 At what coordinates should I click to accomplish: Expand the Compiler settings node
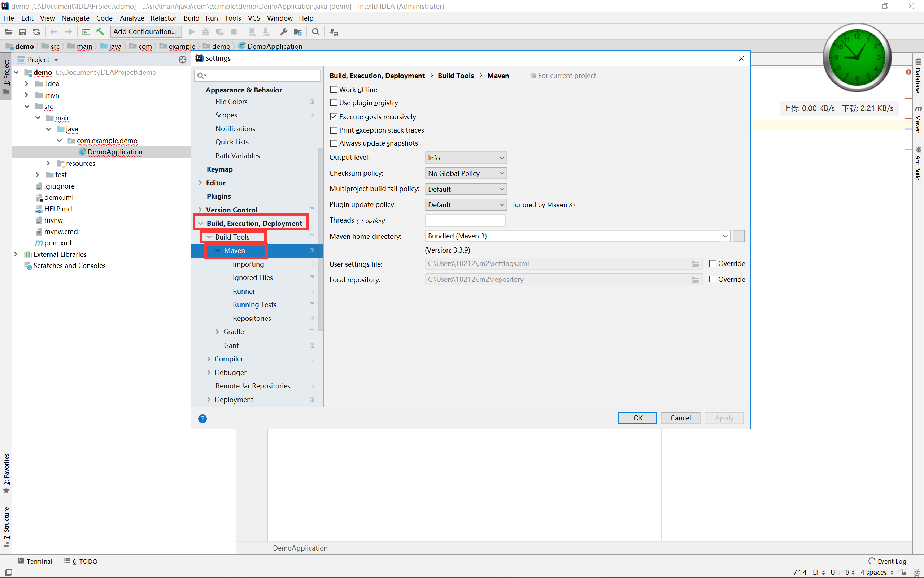[x=209, y=359]
